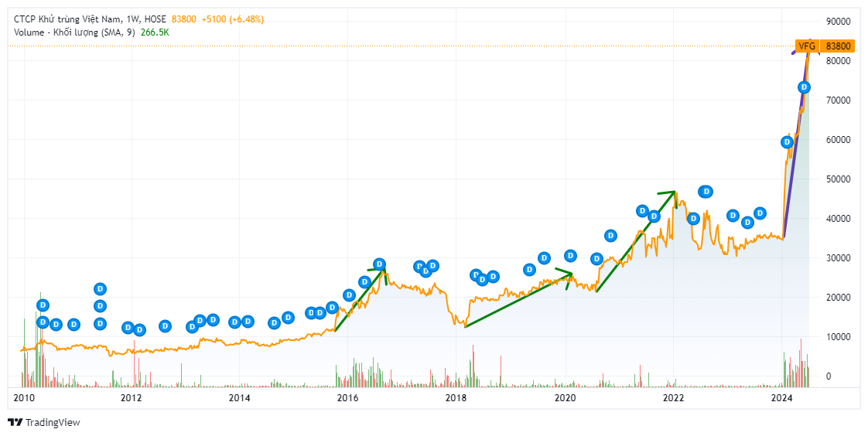Click the +5100 (+6.48%) price change text

pyautogui.click(x=233, y=19)
